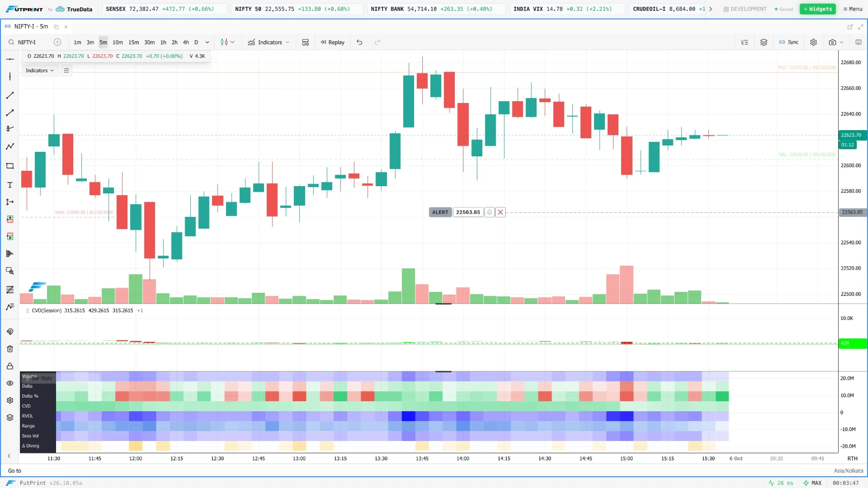Delete all drawings with trash icon
Screen dimensions: 868x488
click(10, 349)
